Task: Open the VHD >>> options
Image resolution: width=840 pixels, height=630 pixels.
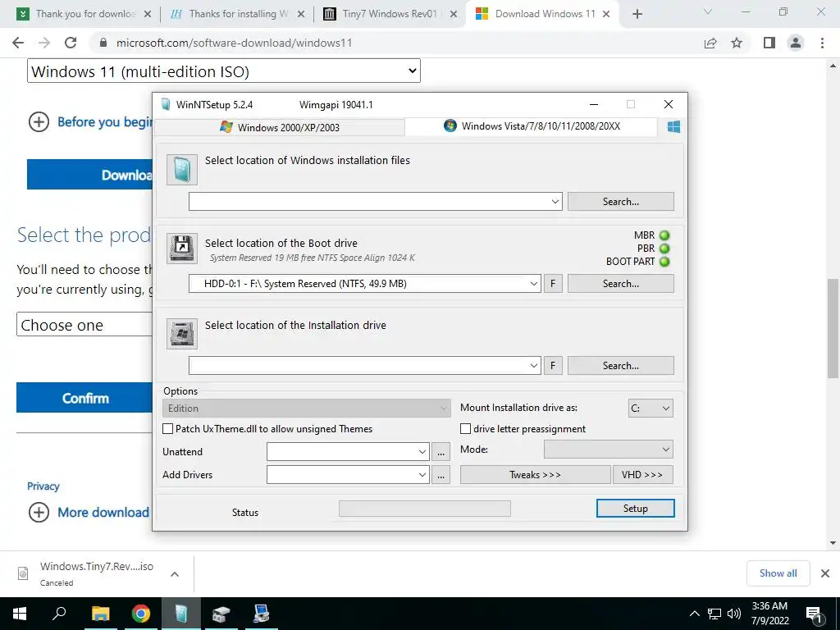Action: tap(642, 475)
